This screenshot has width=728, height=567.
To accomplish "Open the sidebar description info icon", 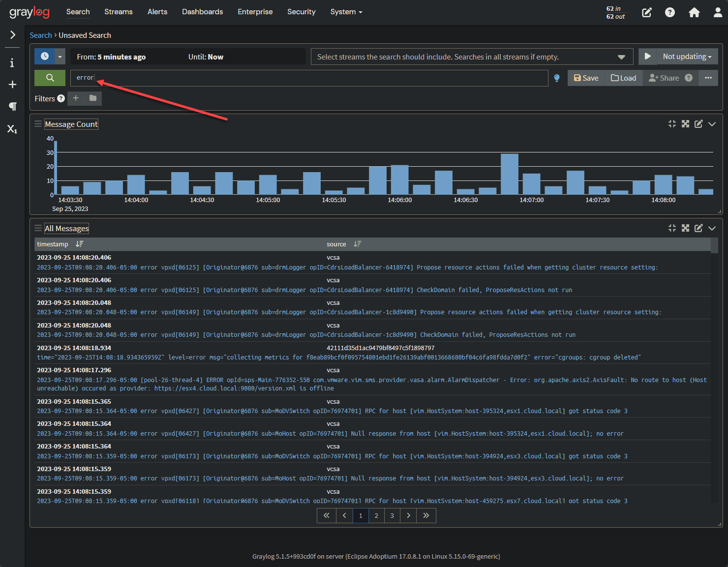I will pyautogui.click(x=12, y=63).
